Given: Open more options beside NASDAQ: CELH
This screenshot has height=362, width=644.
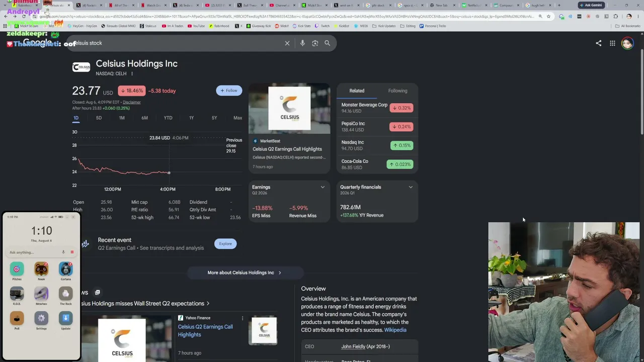Looking at the screenshot, I should pyautogui.click(x=132, y=74).
